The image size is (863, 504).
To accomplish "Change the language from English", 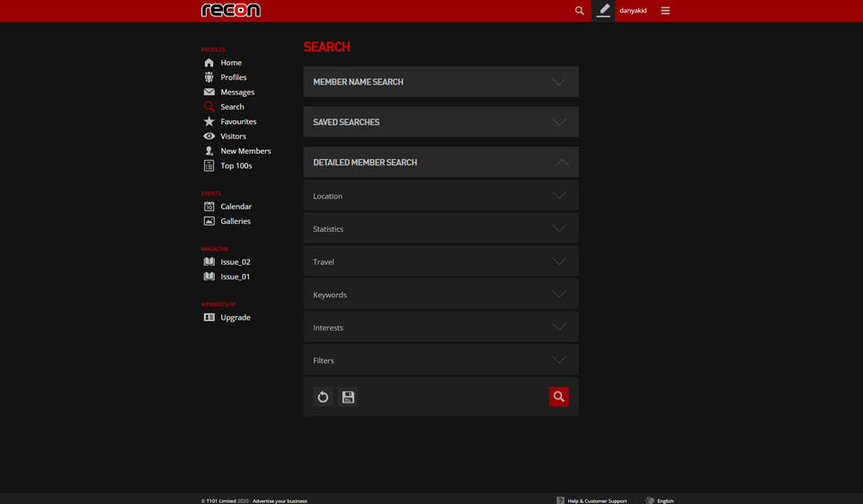I will 664,500.
